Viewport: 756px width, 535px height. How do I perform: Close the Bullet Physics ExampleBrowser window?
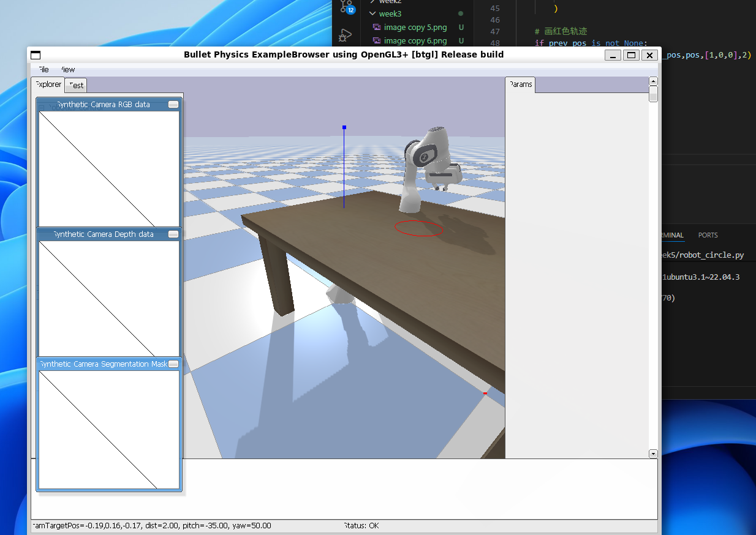point(649,55)
